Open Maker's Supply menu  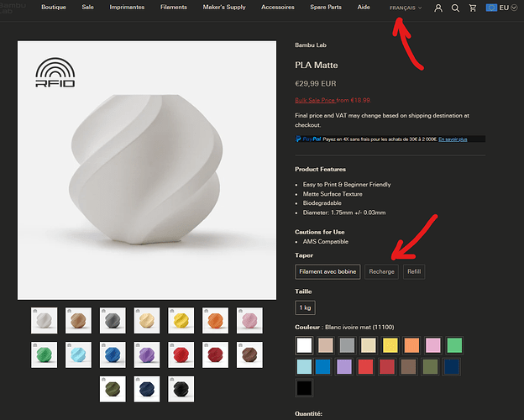click(224, 7)
